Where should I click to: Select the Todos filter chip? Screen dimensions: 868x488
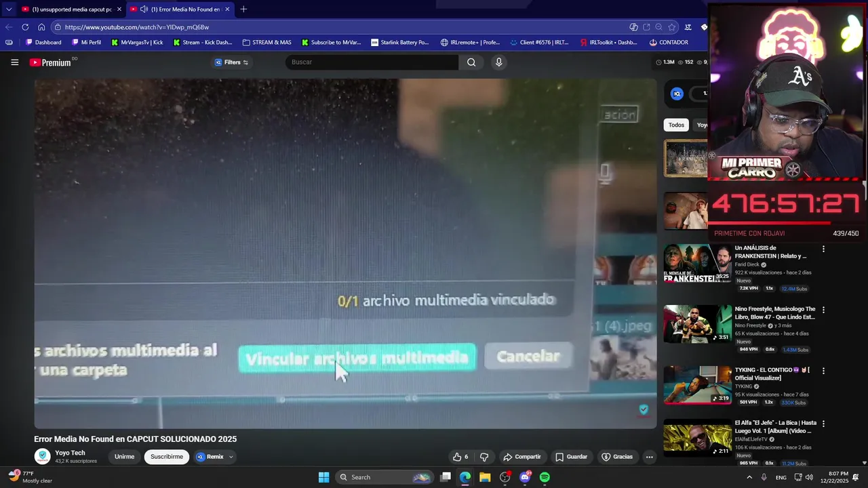coord(676,125)
